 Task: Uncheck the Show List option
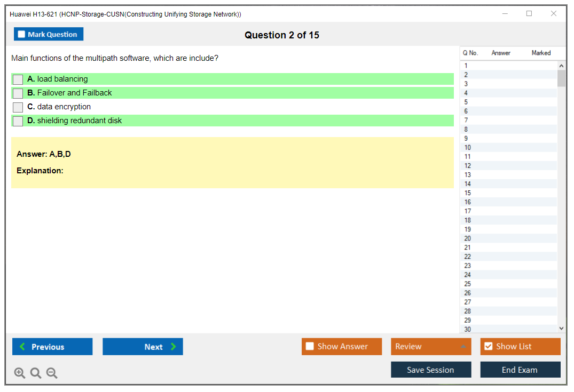(488, 347)
